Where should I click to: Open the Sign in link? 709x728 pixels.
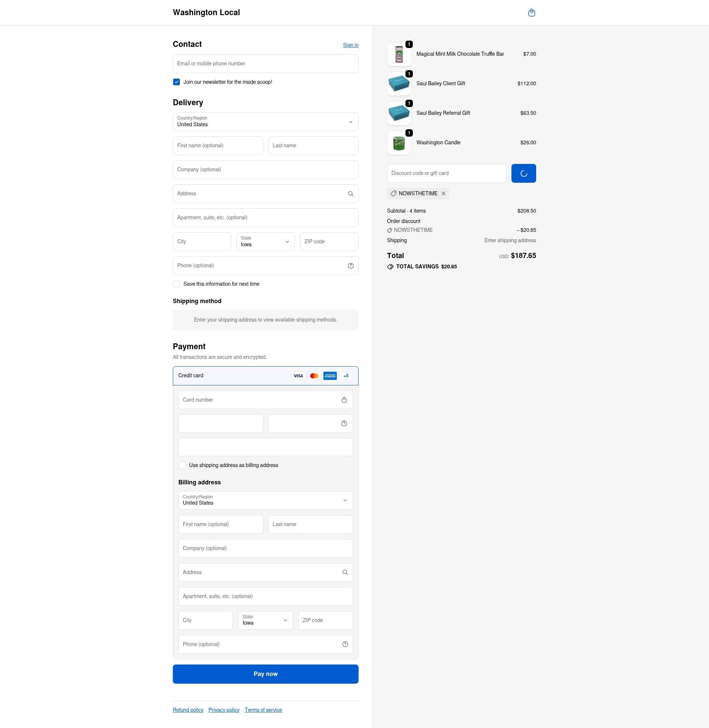(350, 45)
